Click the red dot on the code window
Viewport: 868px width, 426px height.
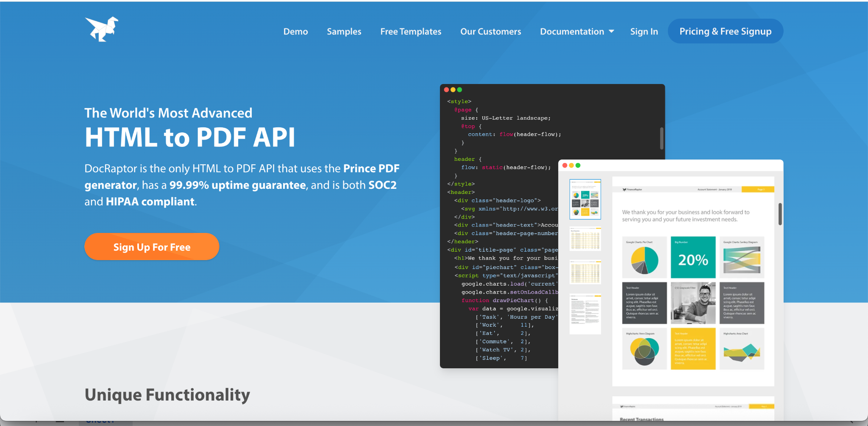click(x=446, y=90)
